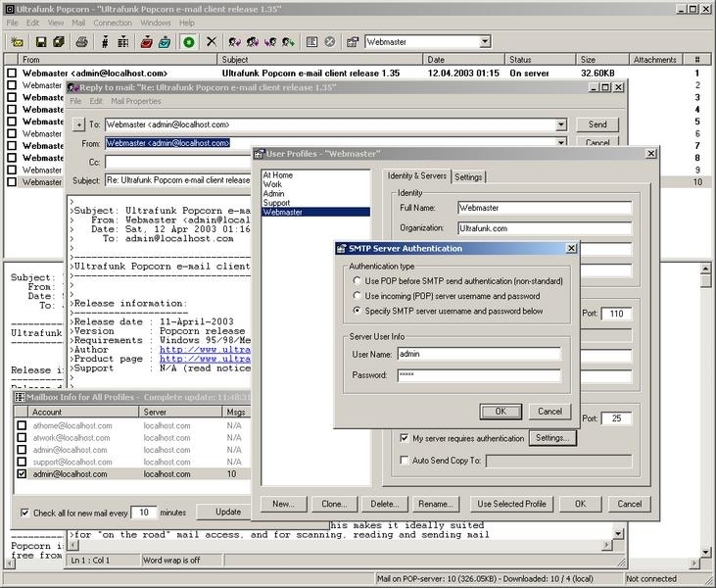Image resolution: width=716 pixels, height=588 pixels.
Task: Click reply window scrollbar down arrow
Action: (x=618, y=533)
